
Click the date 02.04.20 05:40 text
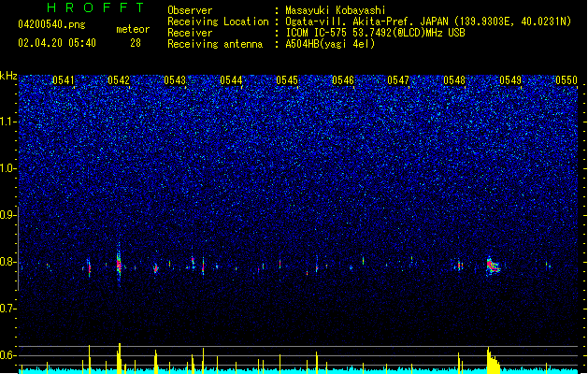pyautogui.click(x=57, y=43)
